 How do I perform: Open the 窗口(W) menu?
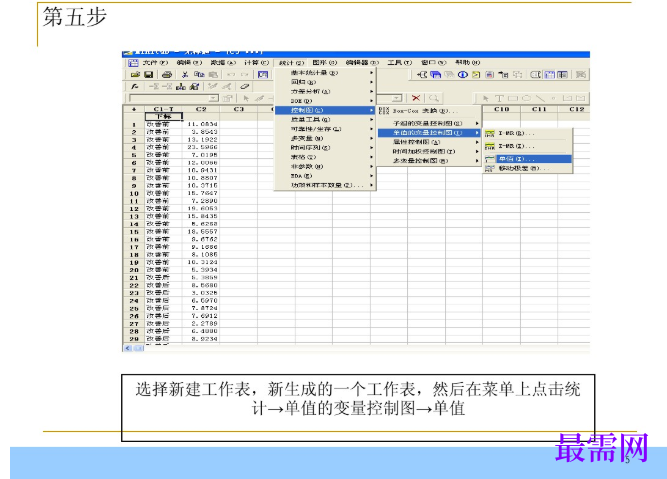pyautogui.click(x=433, y=63)
